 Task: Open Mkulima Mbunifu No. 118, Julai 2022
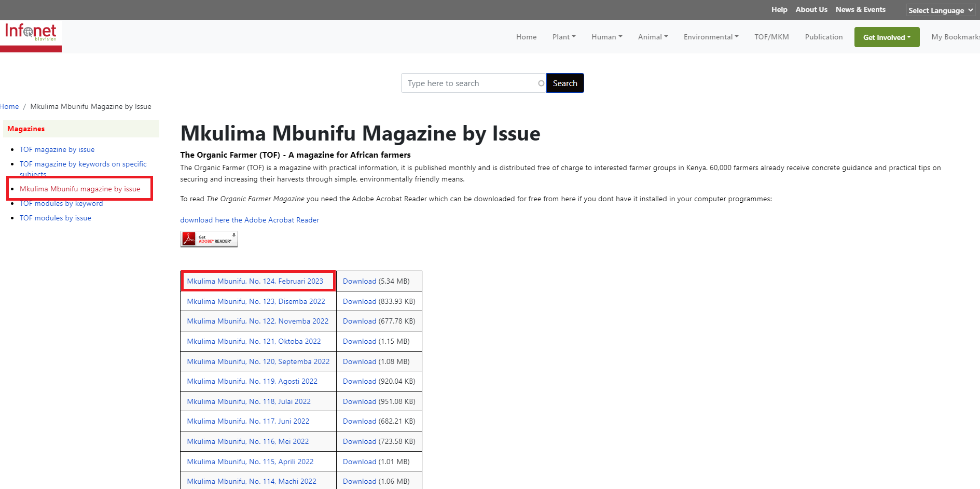[249, 401]
